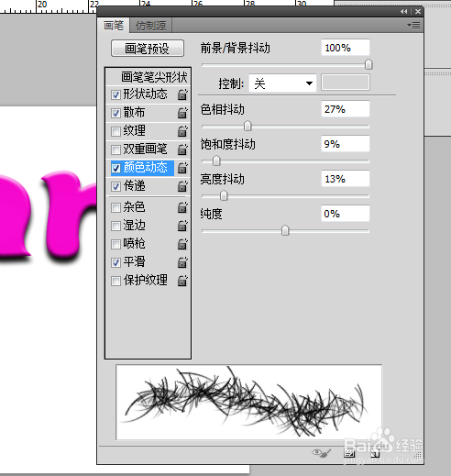Collapse panel with double-arrow icon
Viewport: 451px width, 476px height.
coord(404,12)
